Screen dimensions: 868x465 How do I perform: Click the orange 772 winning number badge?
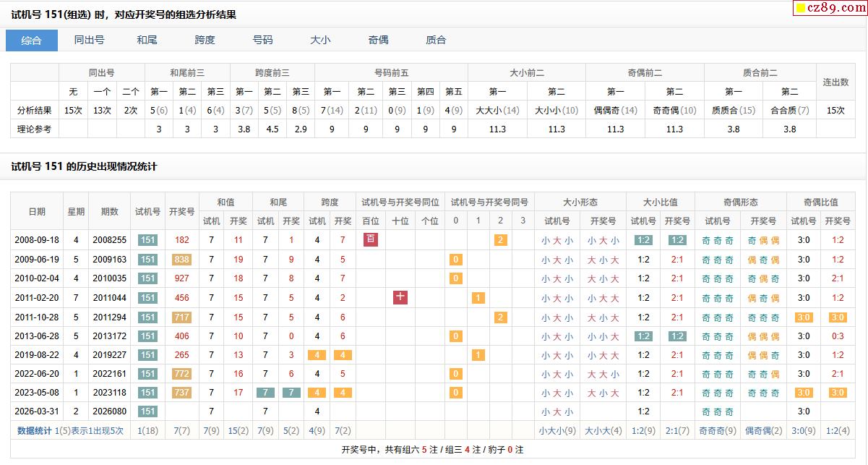pyautogui.click(x=181, y=374)
